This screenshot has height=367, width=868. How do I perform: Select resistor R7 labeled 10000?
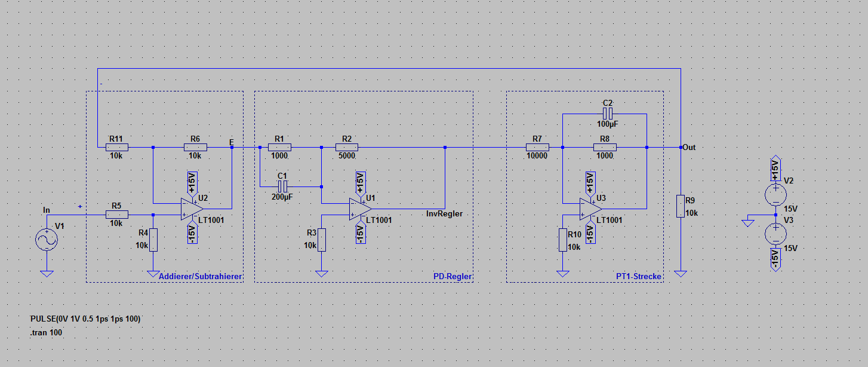coord(537,146)
